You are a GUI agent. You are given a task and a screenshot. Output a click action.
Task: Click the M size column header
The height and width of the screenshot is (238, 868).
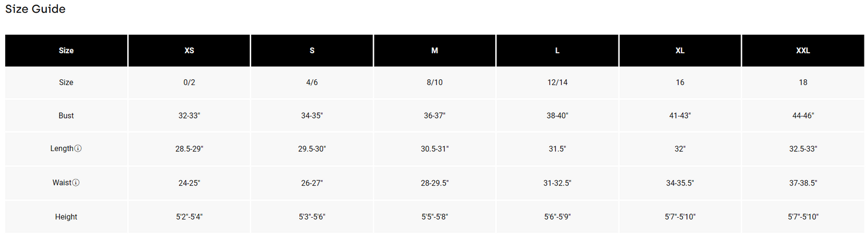coord(435,50)
